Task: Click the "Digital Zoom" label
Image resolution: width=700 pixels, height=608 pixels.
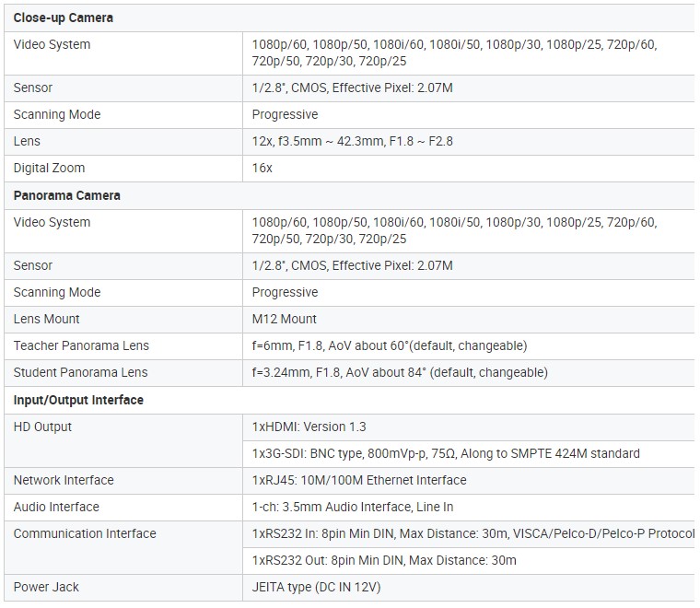Action: point(49,168)
